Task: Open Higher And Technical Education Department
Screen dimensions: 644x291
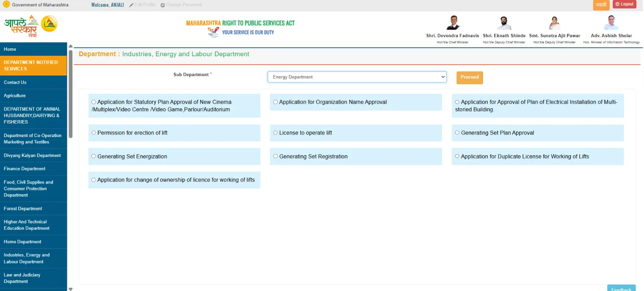Action: click(x=33, y=225)
